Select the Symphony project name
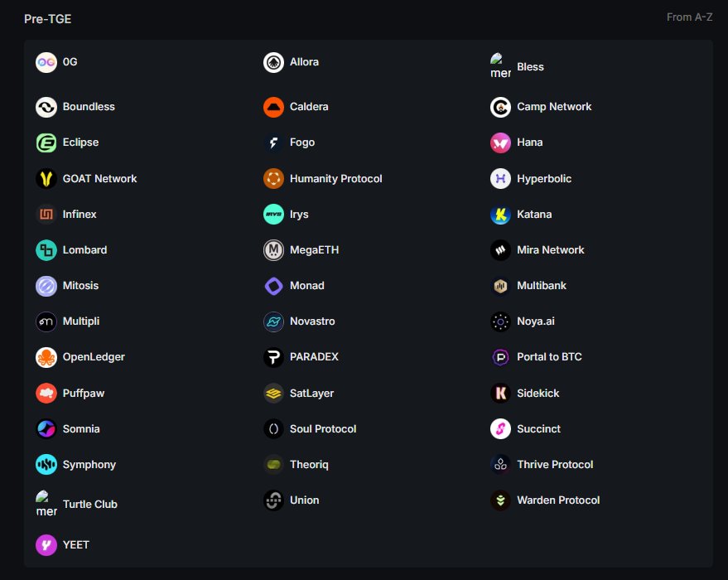The height and width of the screenshot is (580, 728). 89,465
